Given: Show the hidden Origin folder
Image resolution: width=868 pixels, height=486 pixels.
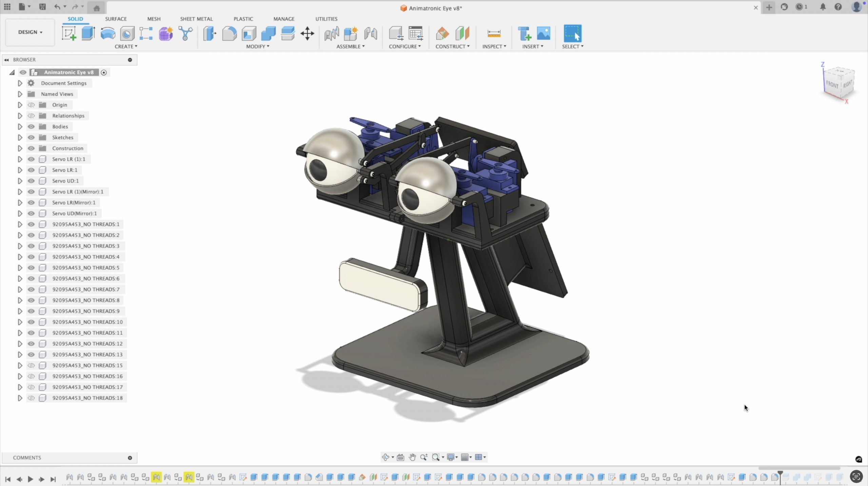Looking at the screenshot, I should point(31,105).
